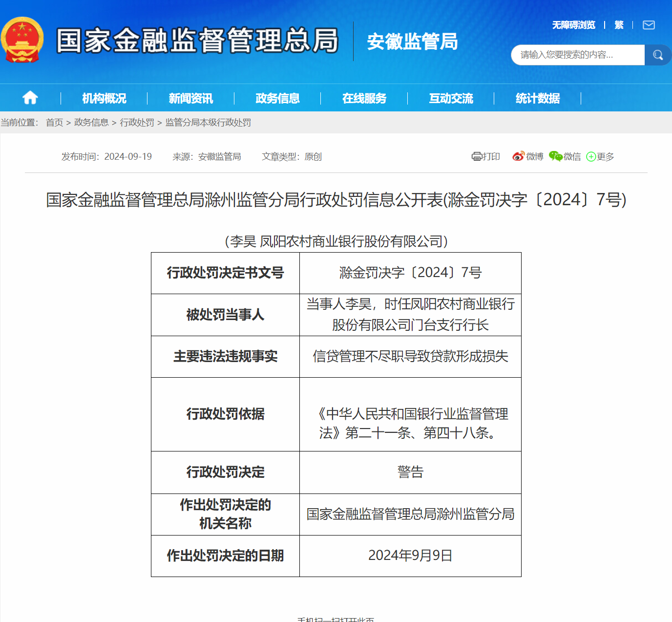Click the cell describing 当事人李昊
Image resolution: width=672 pixels, height=622 pixels.
click(410, 315)
